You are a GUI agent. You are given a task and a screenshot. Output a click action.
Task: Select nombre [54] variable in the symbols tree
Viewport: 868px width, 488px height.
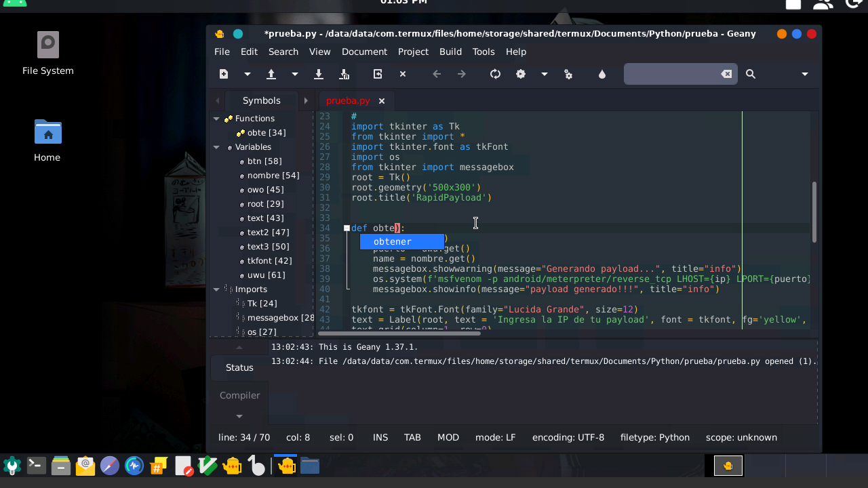pyautogui.click(x=273, y=176)
